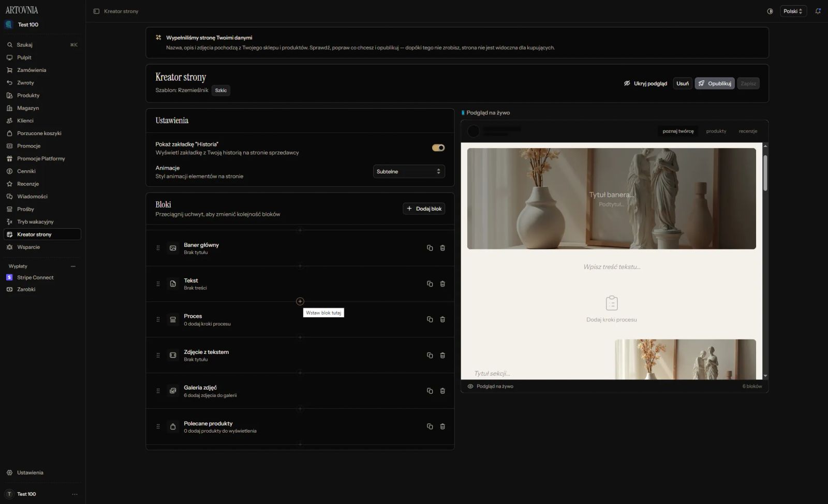Viewport: 828px width, 504px height.
Task: Open Ustawienia at the sidebar bottom
Action: click(42, 473)
